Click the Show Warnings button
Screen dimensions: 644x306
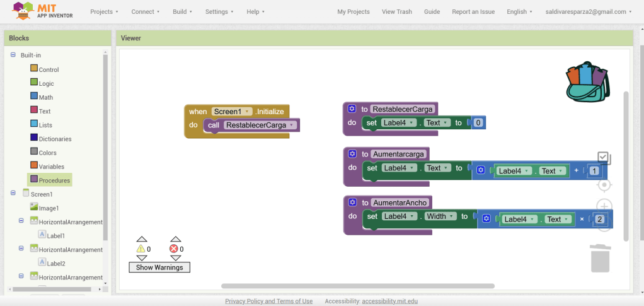[159, 268]
